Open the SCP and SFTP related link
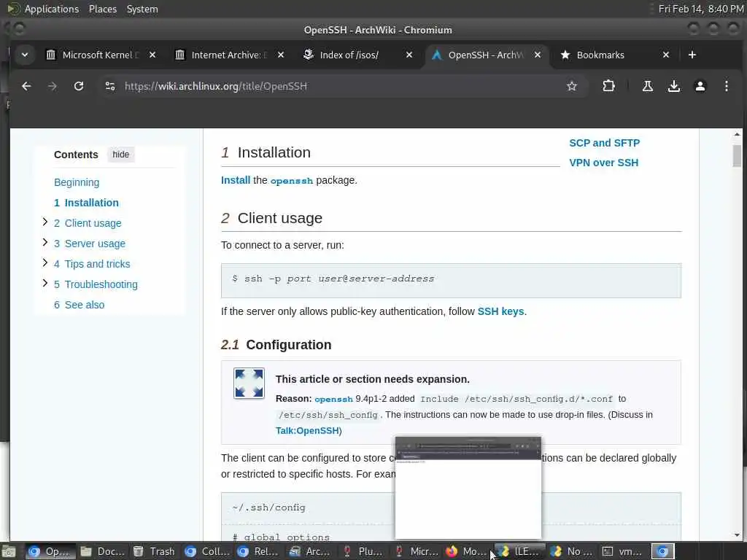Image resolution: width=747 pixels, height=560 pixels. 605,143
